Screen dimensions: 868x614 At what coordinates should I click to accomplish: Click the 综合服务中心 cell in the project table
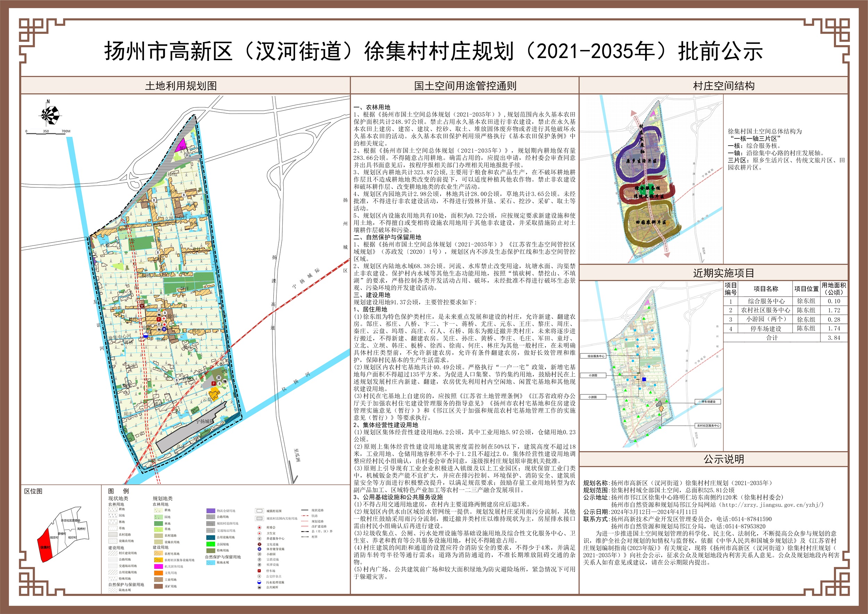coord(766,301)
